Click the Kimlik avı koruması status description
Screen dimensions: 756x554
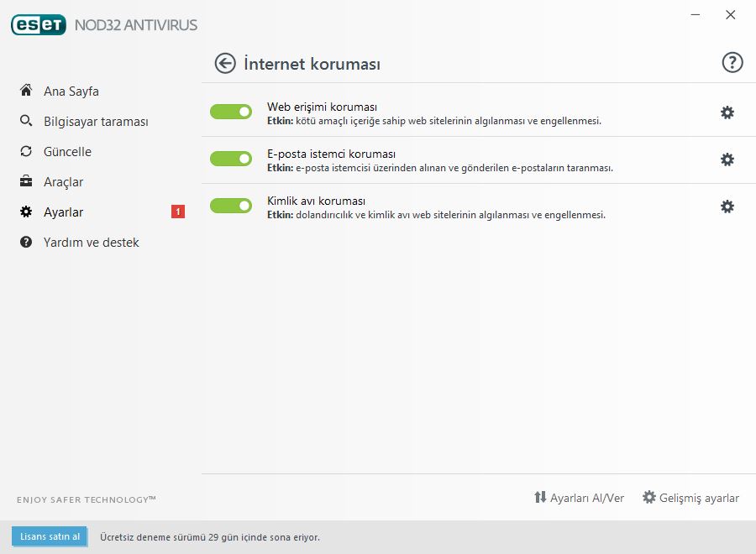pyautogui.click(x=436, y=215)
